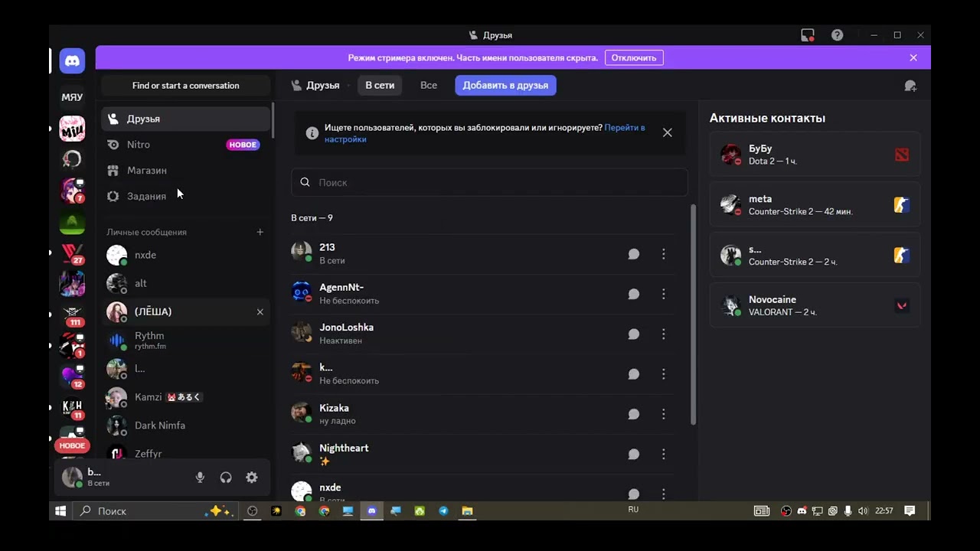Open the server with the 27 badge
The width and height of the screenshot is (980, 551).
pyautogui.click(x=72, y=253)
